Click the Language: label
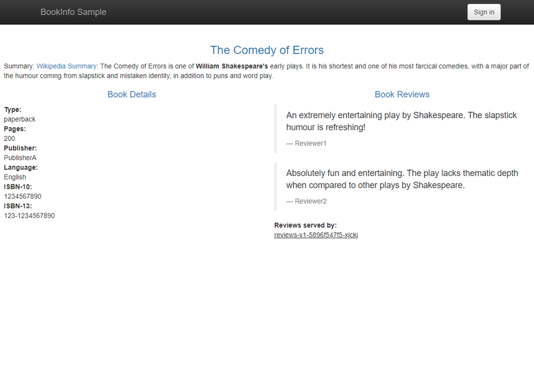This screenshot has width=534, height=392. tap(21, 167)
